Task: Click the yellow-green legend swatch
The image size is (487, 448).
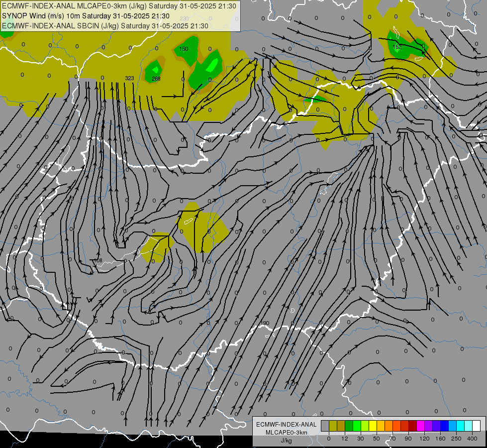Action: pos(365,426)
